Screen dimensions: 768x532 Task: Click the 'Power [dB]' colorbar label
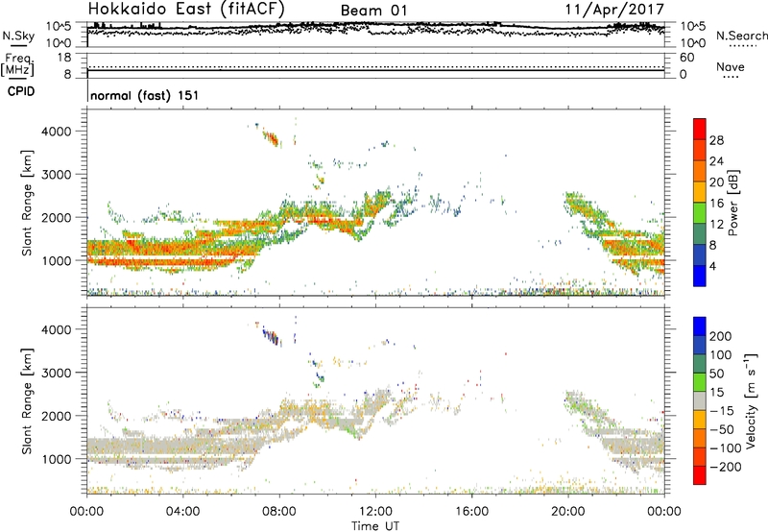point(732,203)
